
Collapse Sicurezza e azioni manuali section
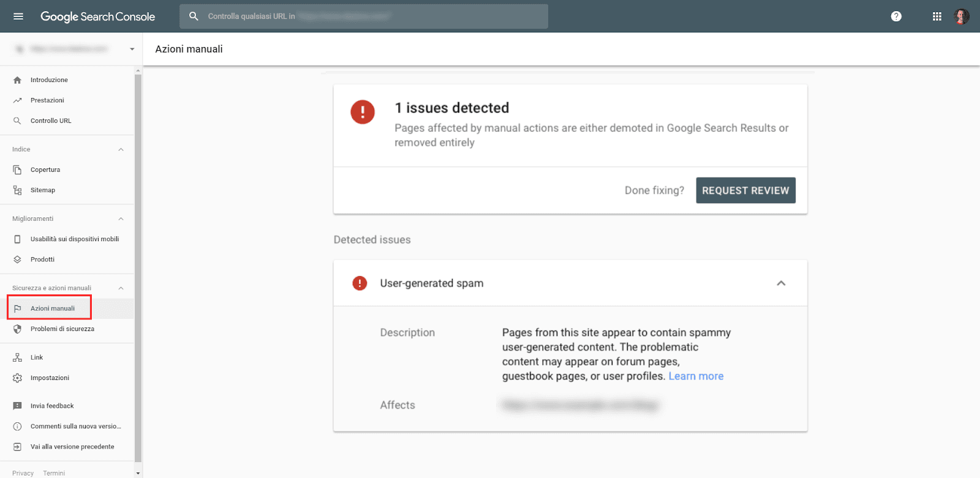point(121,288)
